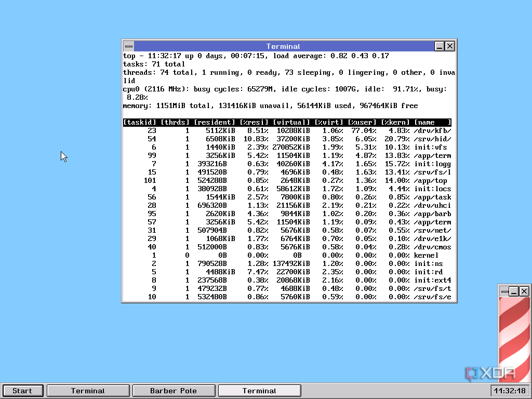The width and height of the screenshot is (532, 399).
Task: Click the [%virt] column header
Action: pyautogui.click(x=329, y=122)
